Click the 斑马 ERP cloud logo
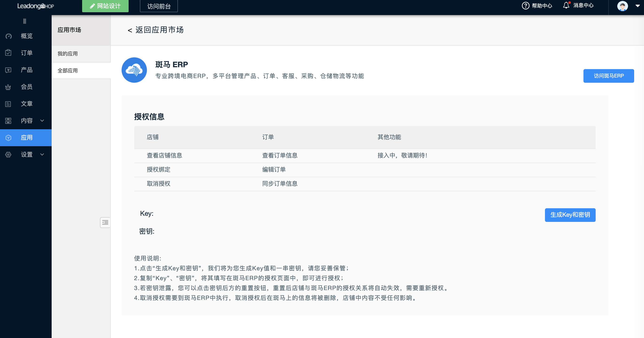This screenshot has width=644, height=338. point(134,70)
